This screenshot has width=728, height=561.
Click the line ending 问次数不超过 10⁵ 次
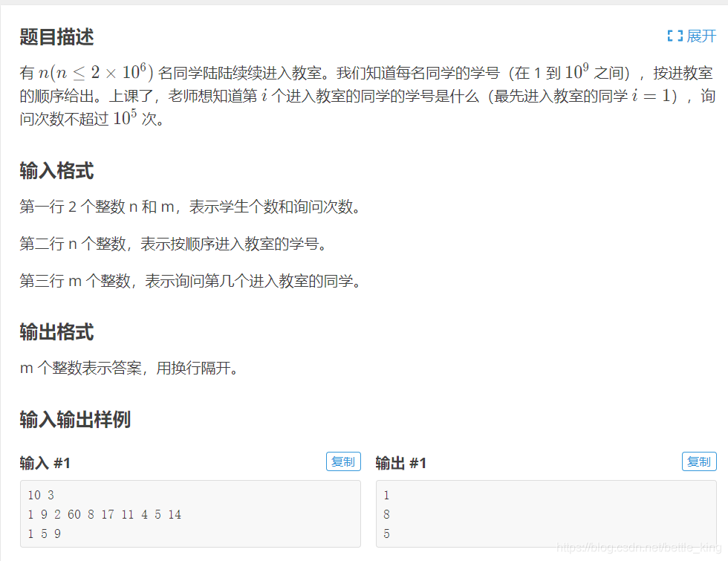point(92,118)
